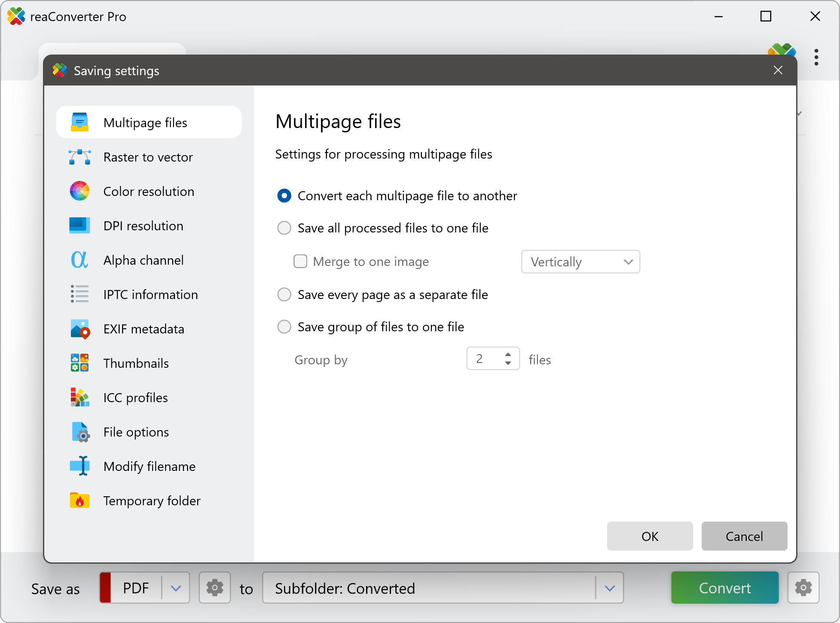Click the DPI resolution monitor icon
The image size is (840, 623).
[79, 226]
